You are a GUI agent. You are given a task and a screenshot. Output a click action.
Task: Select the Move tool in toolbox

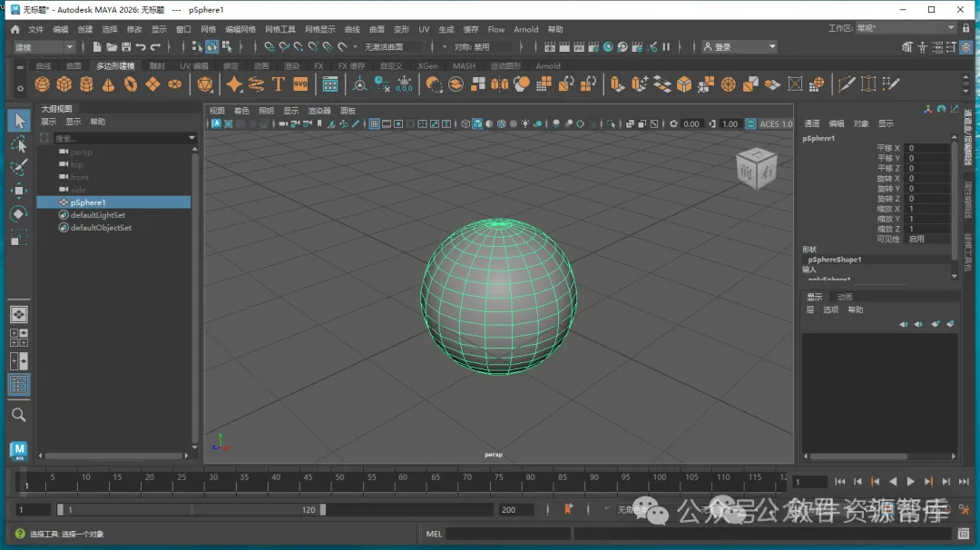[x=18, y=191]
